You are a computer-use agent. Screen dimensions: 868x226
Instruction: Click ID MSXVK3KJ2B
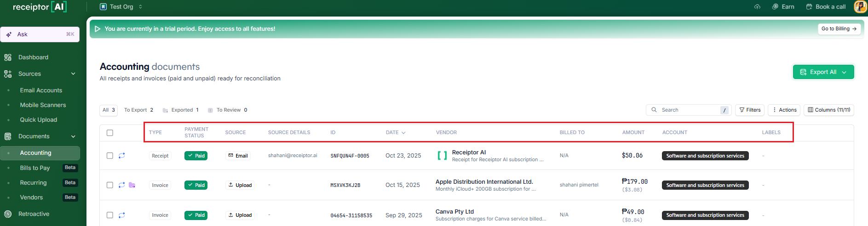coord(345,186)
